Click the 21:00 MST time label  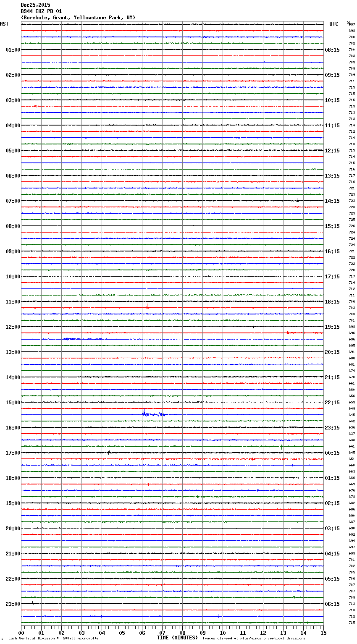[x=13, y=554]
